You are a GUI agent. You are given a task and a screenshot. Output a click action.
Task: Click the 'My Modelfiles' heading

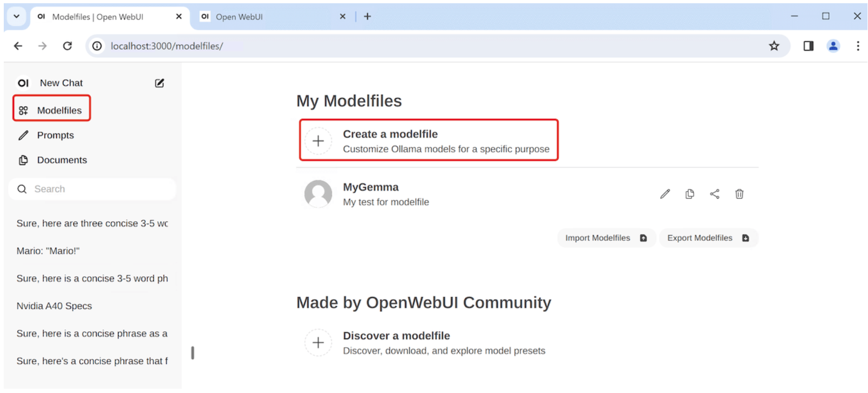[x=349, y=101]
